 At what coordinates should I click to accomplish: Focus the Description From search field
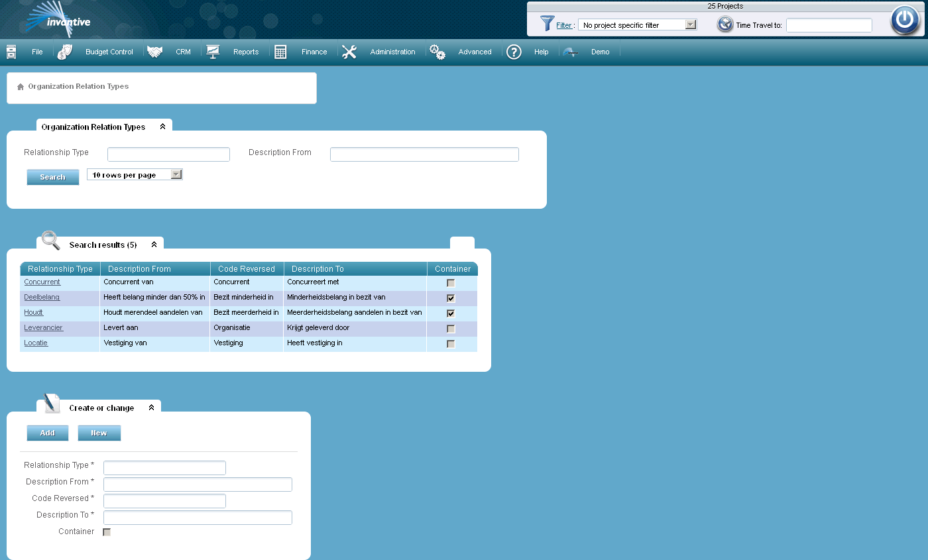tap(424, 154)
